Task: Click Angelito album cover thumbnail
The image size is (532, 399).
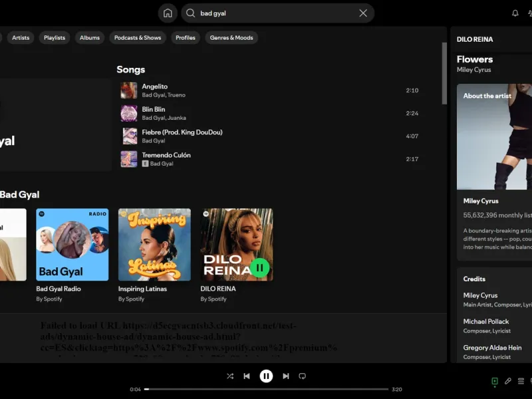Action: tap(129, 90)
